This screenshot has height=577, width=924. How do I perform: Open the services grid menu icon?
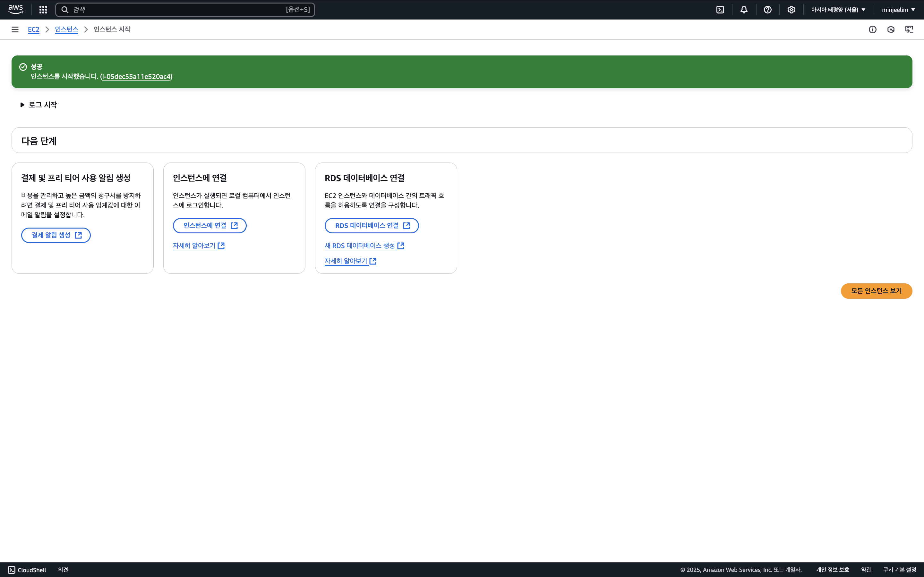pyautogui.click(x=43, y=10)
